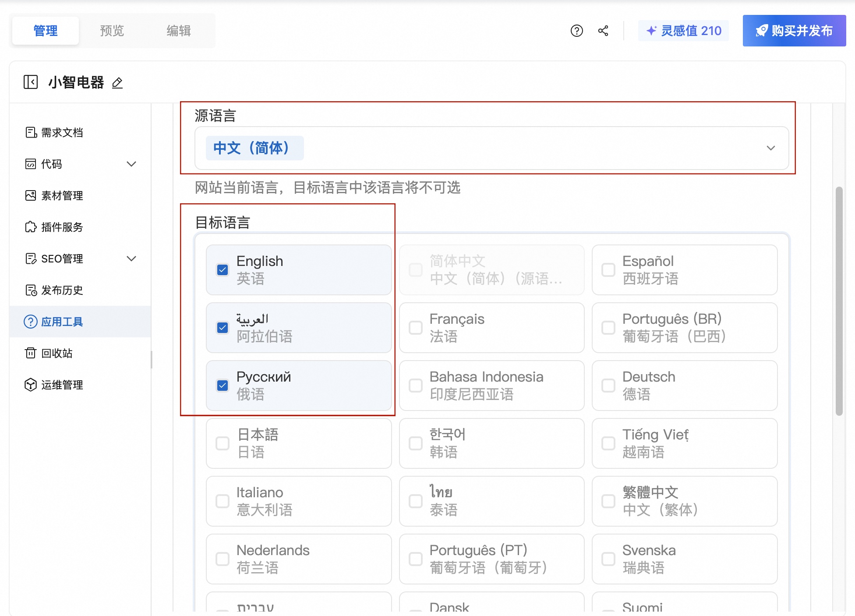Screen dimensions: 855x616
Task: Click the 运维管理 cube icon
Action: [x=31, y=385]
